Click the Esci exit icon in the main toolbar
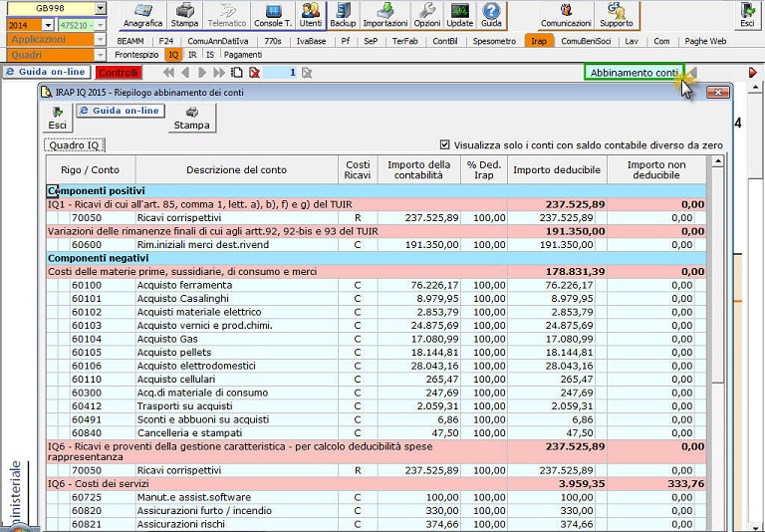This screenshot has height=532, width=765. pos(747,16)
